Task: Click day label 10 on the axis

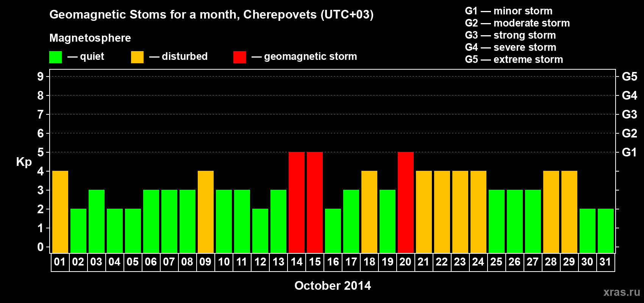Action: [224, 262]
